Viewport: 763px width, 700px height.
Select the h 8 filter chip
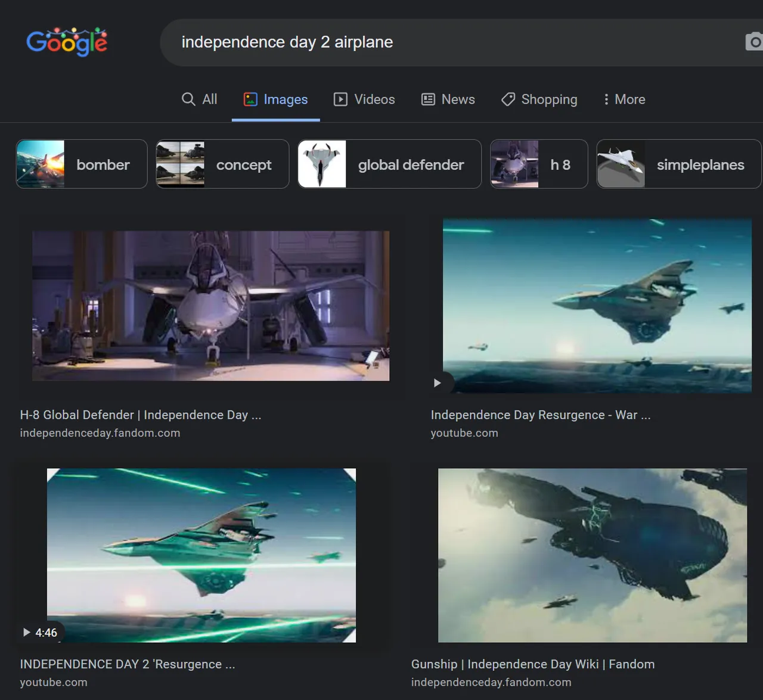(x=539, y=164)
